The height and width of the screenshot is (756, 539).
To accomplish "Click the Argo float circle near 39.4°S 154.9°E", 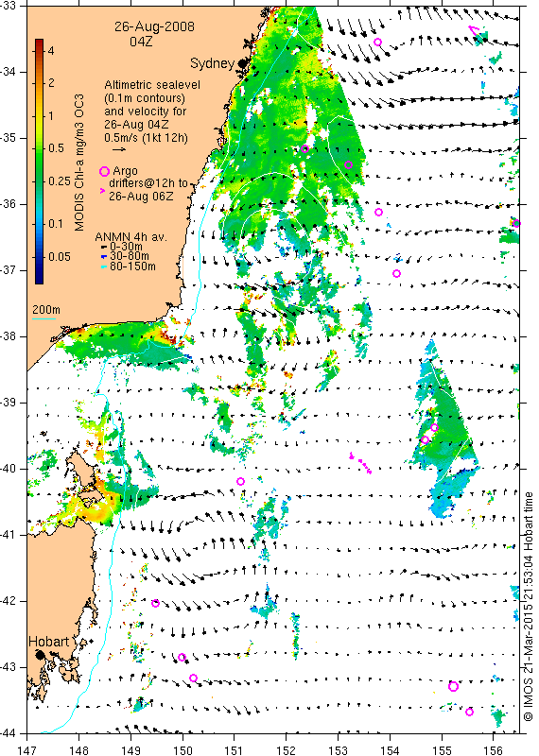I will point(434,428).
